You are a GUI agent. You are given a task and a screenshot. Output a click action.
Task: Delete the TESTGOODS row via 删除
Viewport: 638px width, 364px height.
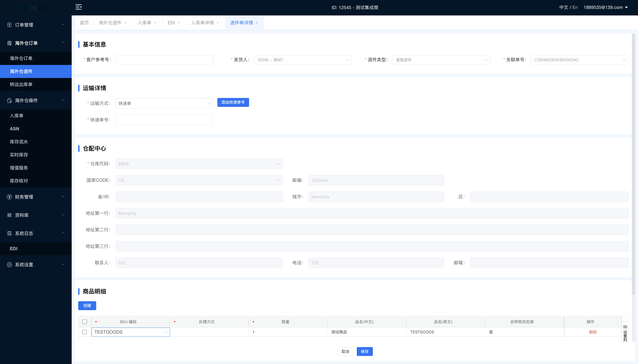click(x=593, y=332)
